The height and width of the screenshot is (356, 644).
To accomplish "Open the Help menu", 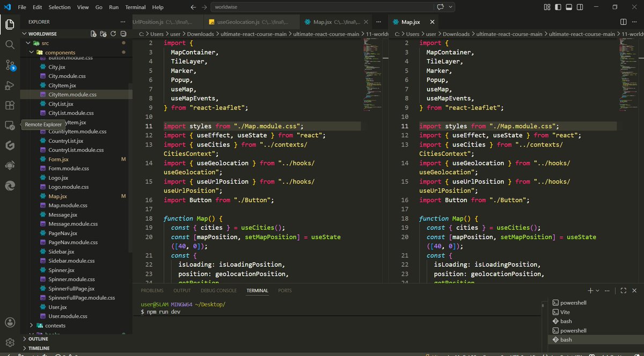I will pyautogui.click(x=158, y=7).
